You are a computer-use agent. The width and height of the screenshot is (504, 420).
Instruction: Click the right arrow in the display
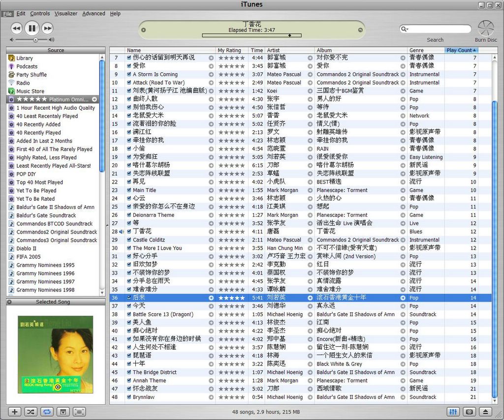click(360, 30)
